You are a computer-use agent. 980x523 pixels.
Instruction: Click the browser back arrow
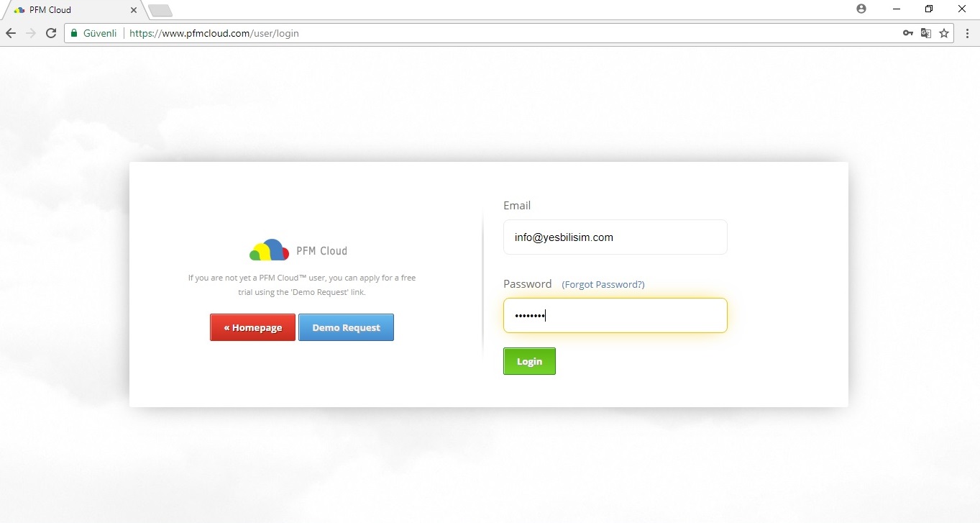pyautogui.click(x=10, y=33)
